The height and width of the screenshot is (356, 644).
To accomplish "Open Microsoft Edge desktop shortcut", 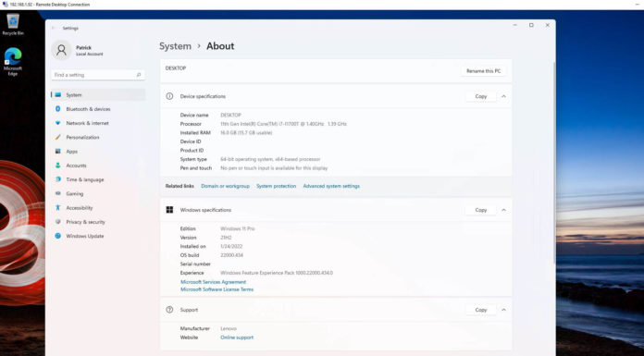I will 13,62.
